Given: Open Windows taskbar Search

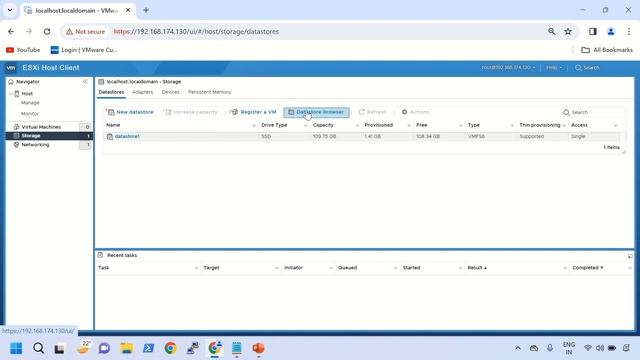Looking at the screenshot, I should [38, 348].
